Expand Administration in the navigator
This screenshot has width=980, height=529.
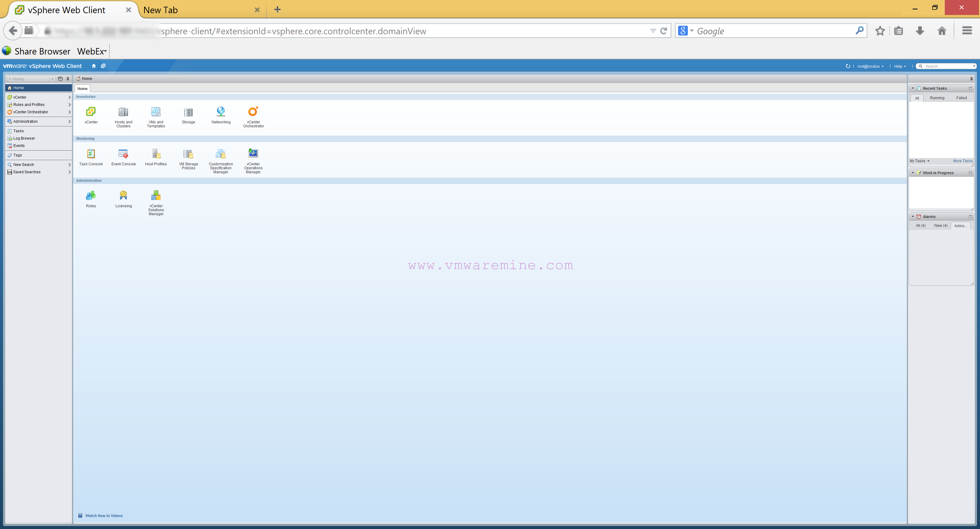[69, 121]
